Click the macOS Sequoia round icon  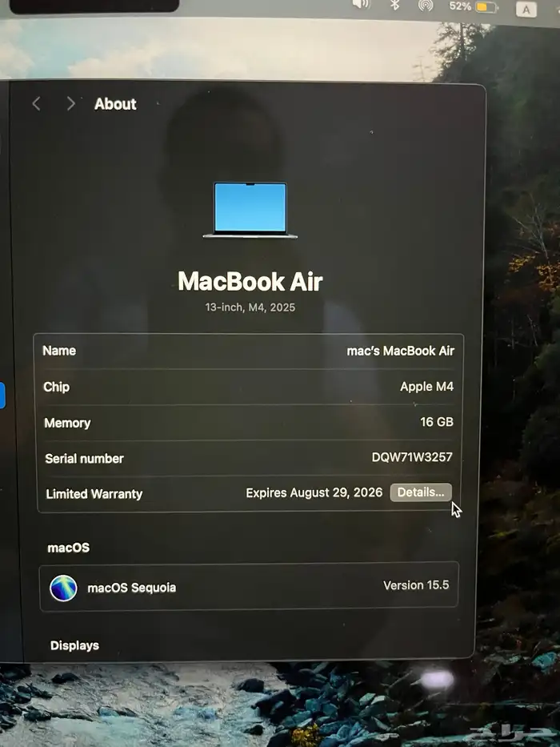coord(63,588)
